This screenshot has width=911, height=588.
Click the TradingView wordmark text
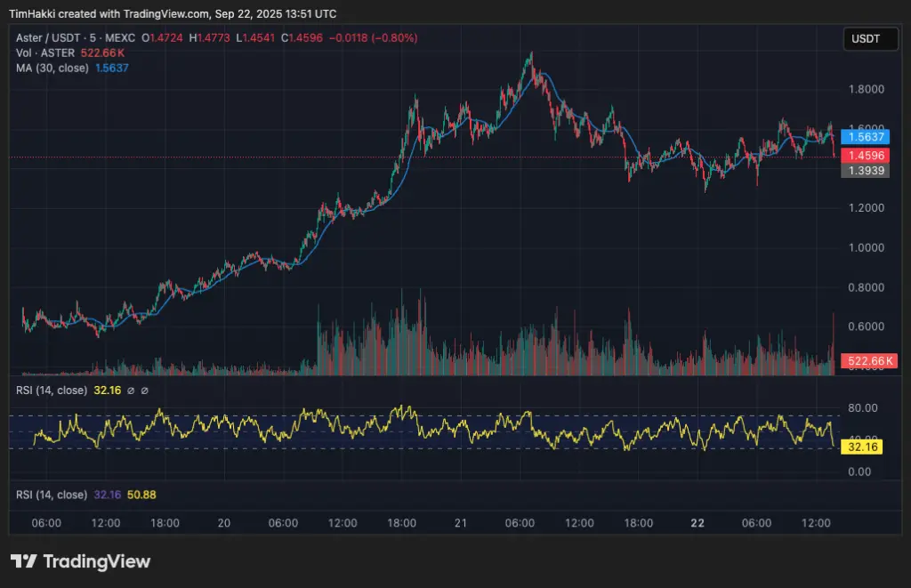tap(96, 561)
